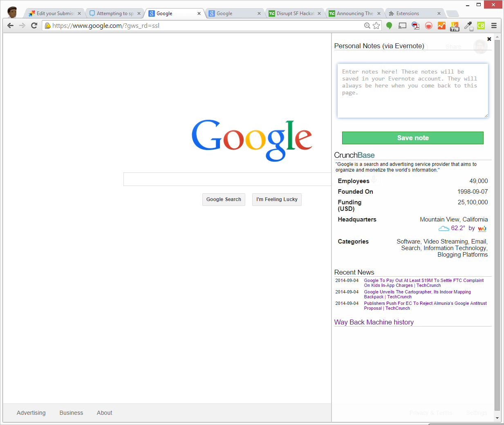504x425 pixels.
Task: Close the active Google tab
Action: pos(199,13)
